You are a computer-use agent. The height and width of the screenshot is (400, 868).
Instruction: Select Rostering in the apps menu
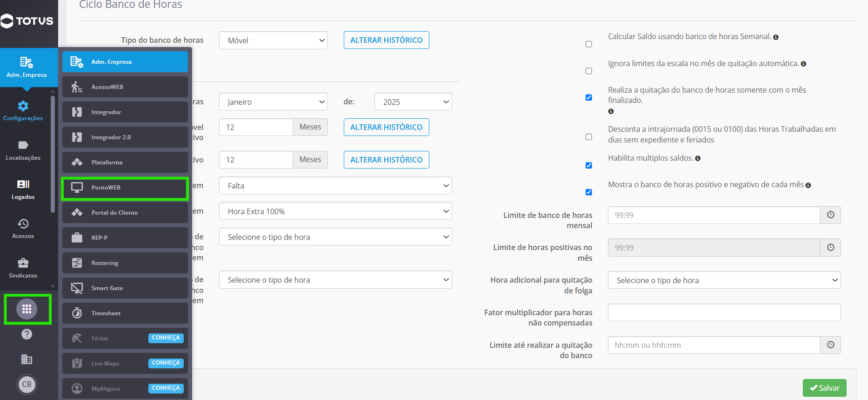click(125, 263)
